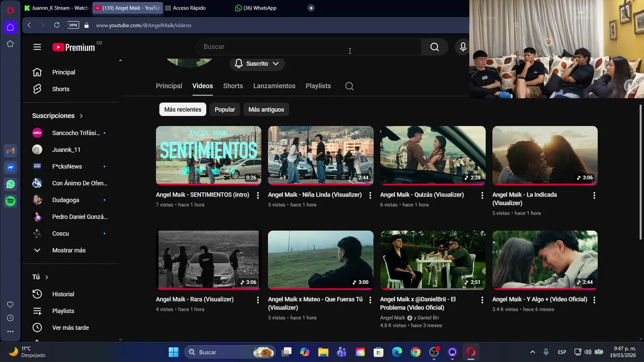Open options for Y Algo video
The image size is (644, 362).
coord(594,300)
